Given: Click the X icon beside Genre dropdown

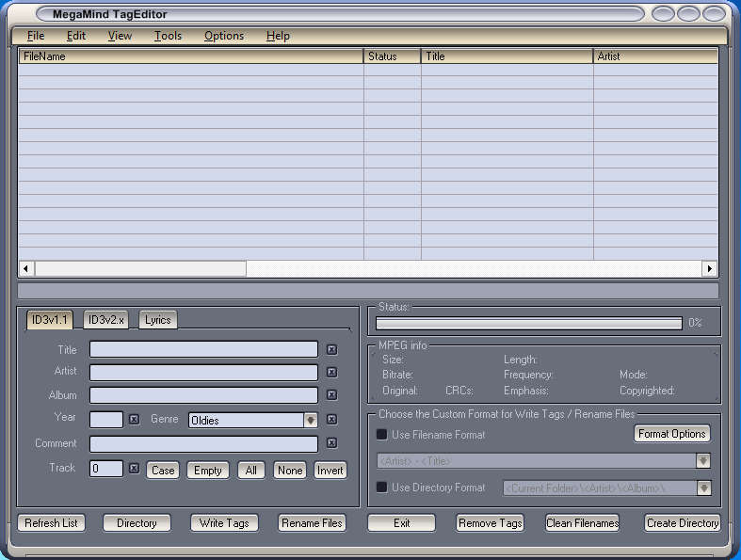Looking at the screenshot, I should [x=331, y=420].
